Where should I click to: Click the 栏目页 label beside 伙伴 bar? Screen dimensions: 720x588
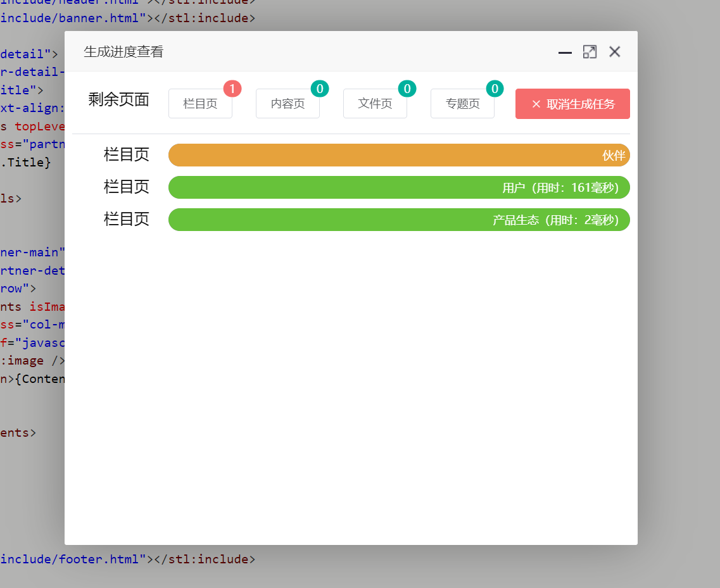[x=127, y=154]
